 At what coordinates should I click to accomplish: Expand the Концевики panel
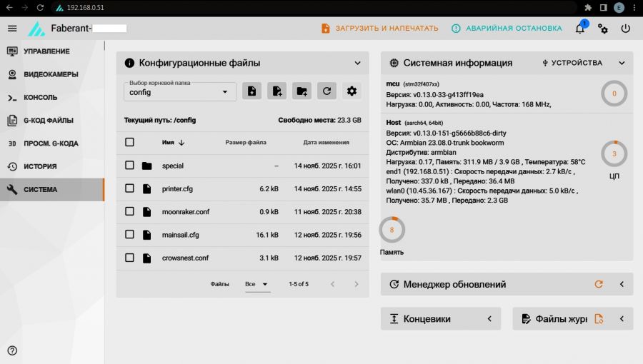(x=489, y=319)
